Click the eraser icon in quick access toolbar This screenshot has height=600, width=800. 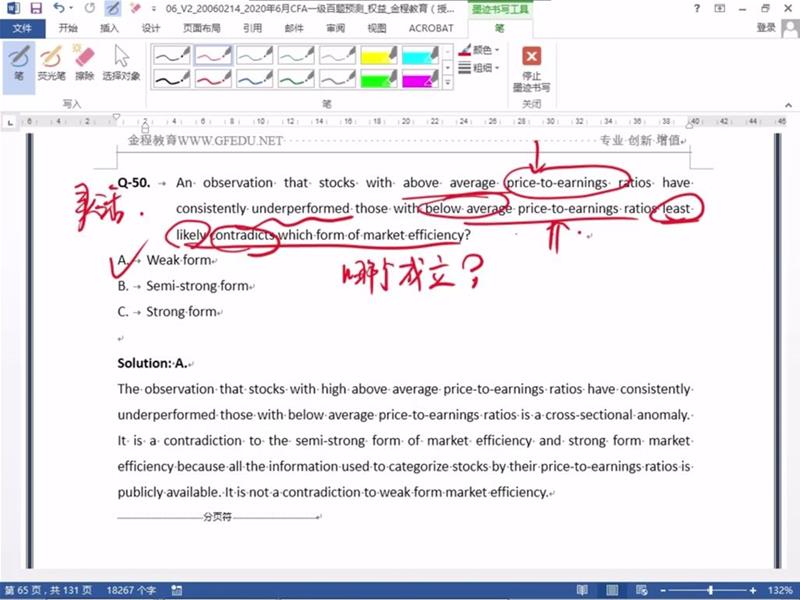click(135, 8)
